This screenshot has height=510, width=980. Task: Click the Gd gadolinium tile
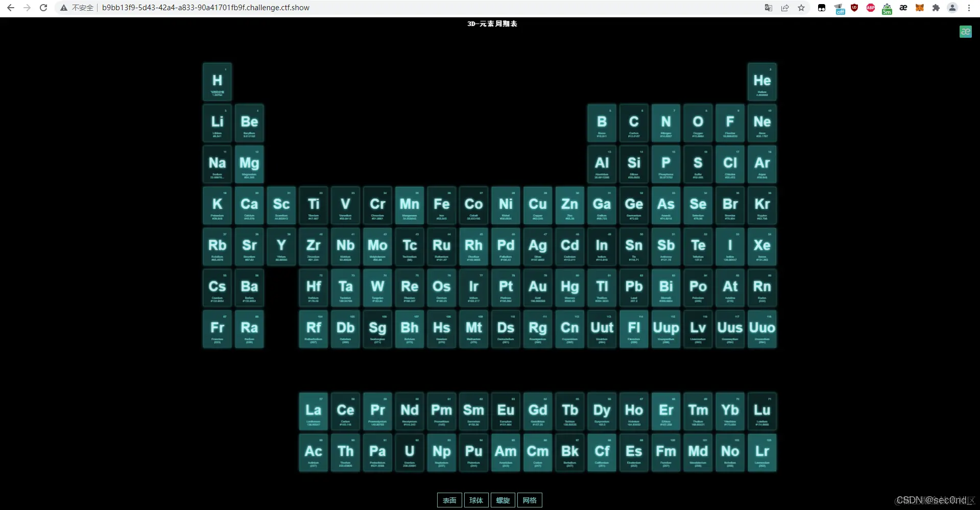click(538, 411)
